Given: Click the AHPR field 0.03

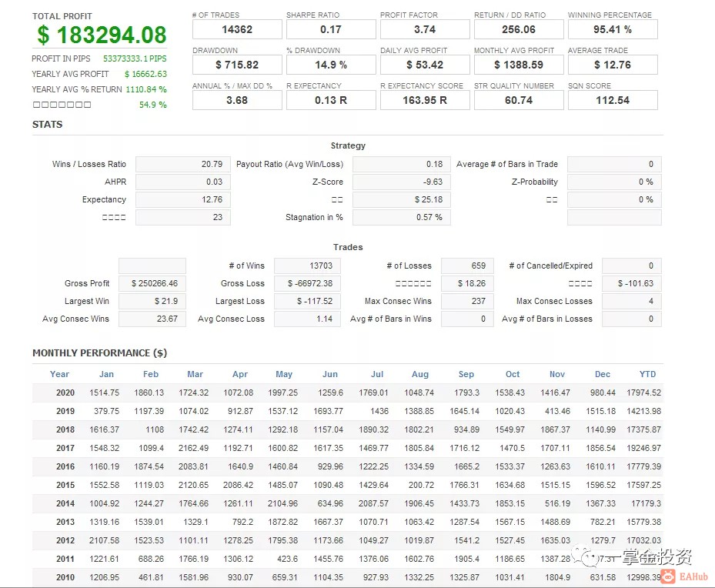Looking at the screenshot, I should [x=183, y=182].
